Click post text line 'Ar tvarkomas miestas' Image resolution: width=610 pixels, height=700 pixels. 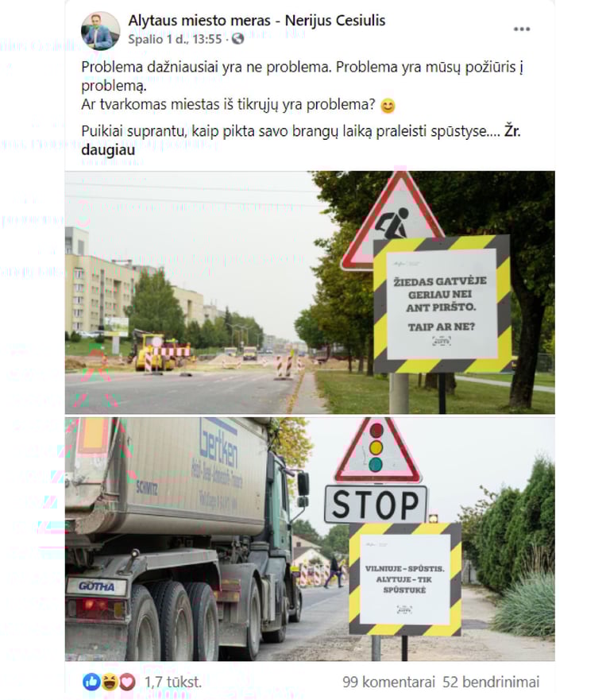(x=228, y=104)
